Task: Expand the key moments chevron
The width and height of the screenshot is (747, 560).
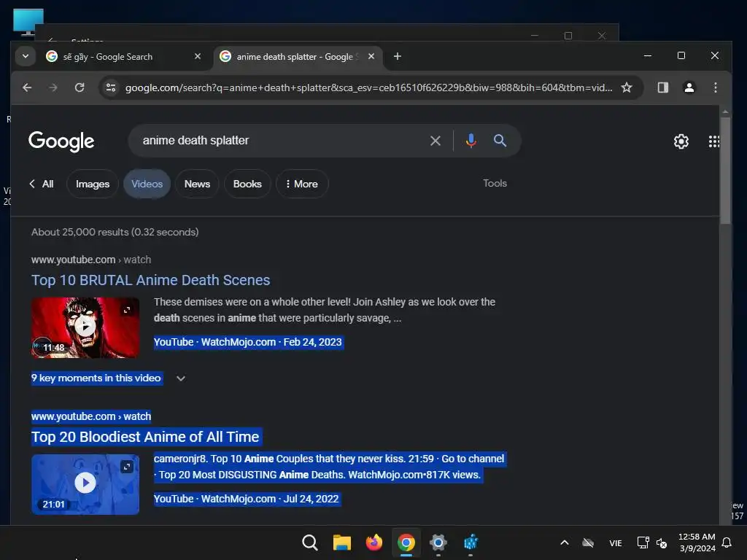Action: click(x=181, y=378)
